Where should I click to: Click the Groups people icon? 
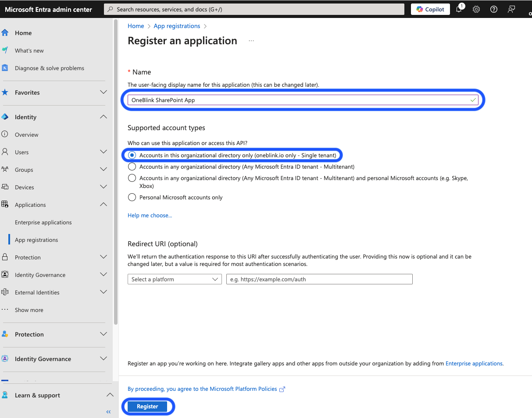coord(5,170)
